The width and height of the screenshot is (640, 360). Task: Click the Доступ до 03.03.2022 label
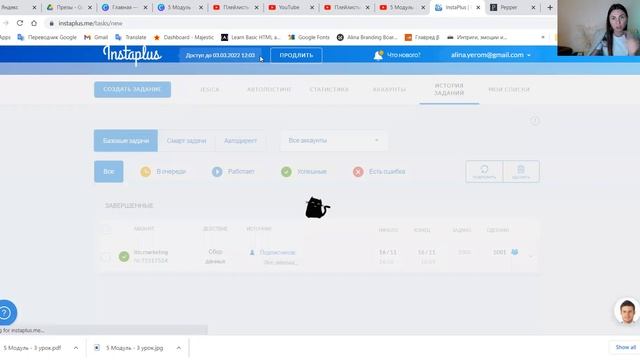[220, 55]
